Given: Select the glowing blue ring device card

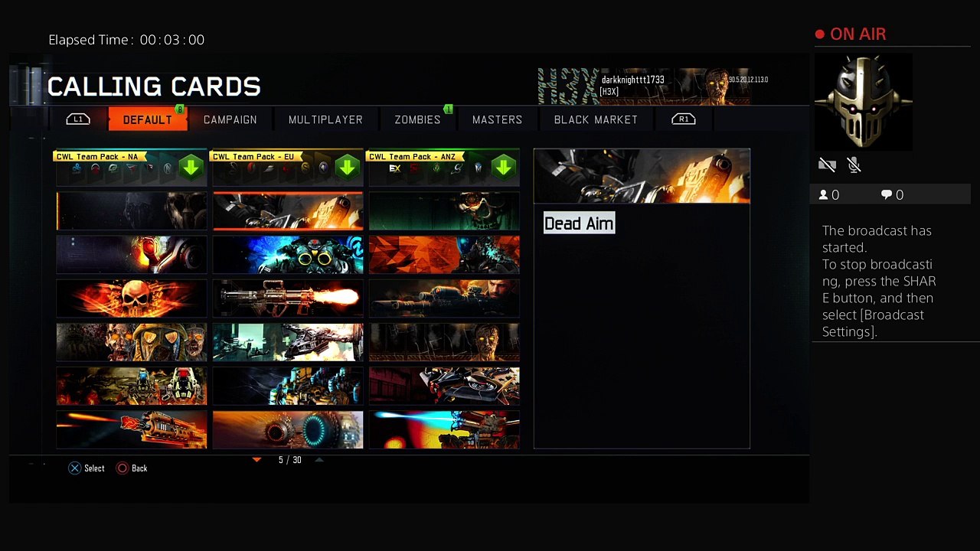Looking at the screenshot, I should [x=288, y=430].
